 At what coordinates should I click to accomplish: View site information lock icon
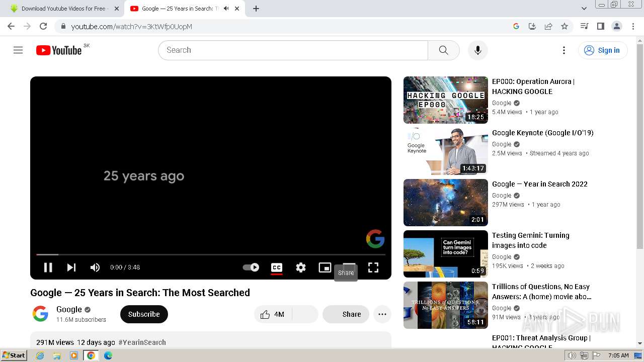tap(62, 26)
